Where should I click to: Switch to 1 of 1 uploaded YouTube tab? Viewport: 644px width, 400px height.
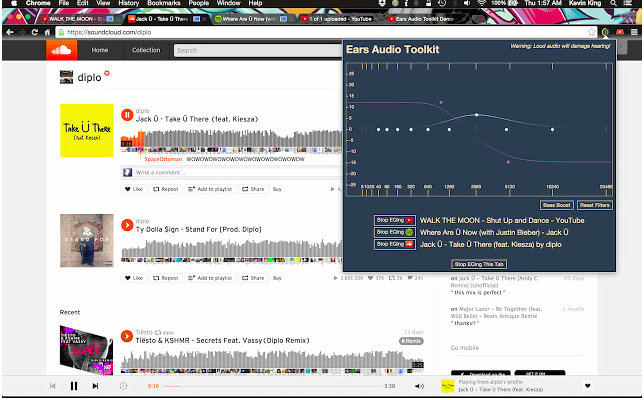(x=339, y=19)
